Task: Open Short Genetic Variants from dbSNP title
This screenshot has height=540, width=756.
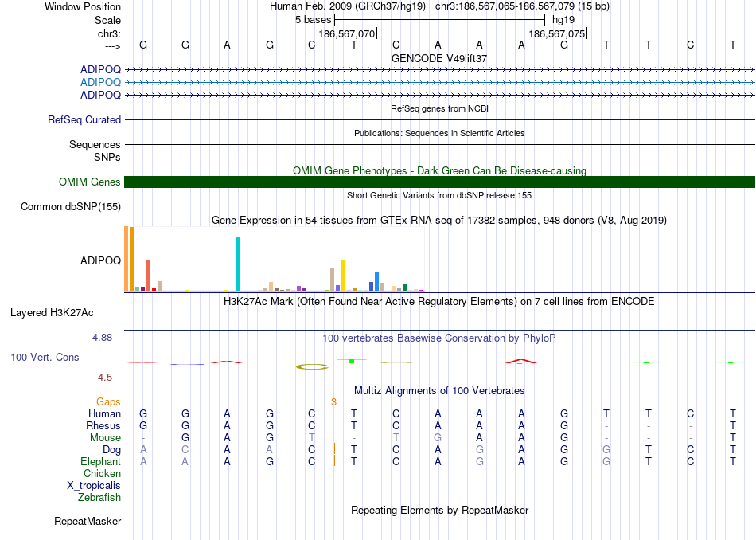Action: pos(439,195)
